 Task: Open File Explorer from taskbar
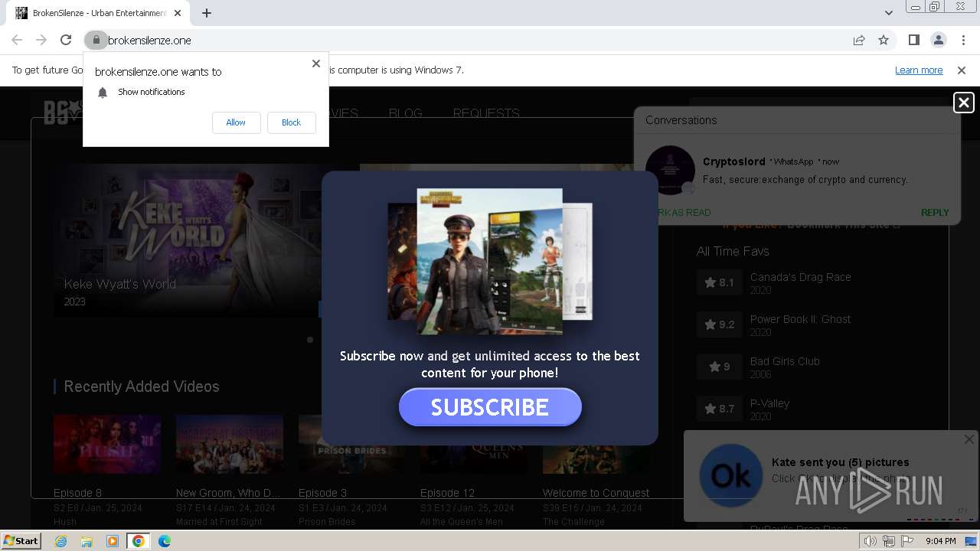coord(87,541)
